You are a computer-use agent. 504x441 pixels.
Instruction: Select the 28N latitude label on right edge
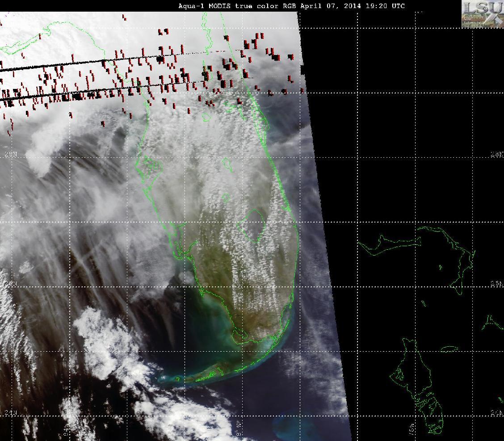click(x=497, y=154)
